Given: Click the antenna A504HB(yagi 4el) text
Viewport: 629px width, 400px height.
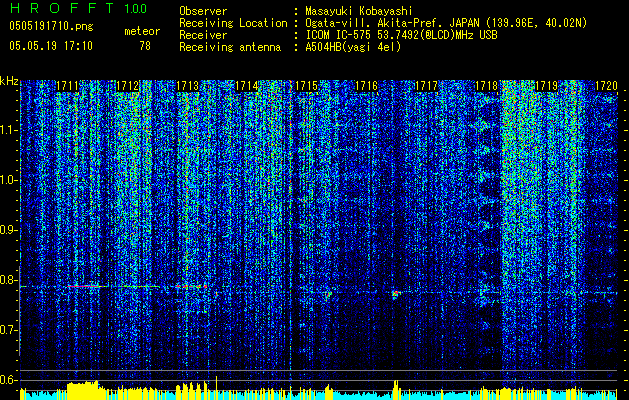Looking at the screenshot, I should (353, 47).
